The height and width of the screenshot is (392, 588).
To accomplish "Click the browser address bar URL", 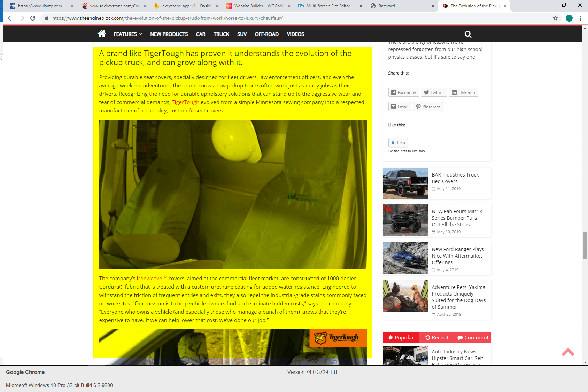I will (x=167, y=18).
